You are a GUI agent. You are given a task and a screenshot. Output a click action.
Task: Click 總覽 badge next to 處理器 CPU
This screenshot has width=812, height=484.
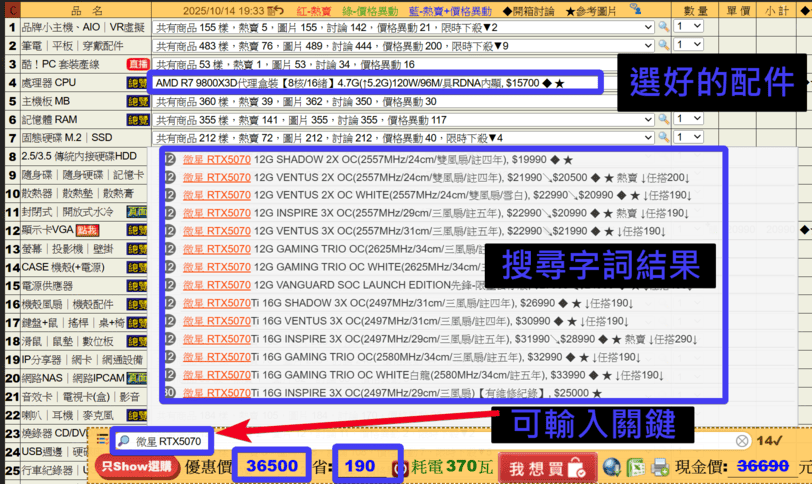(x=137, y=83)
